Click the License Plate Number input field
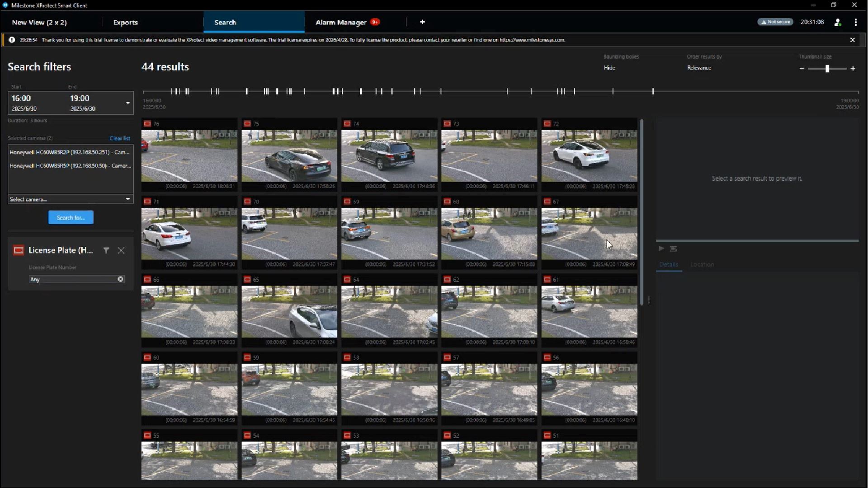868x488 pixels. pos(72,279)
